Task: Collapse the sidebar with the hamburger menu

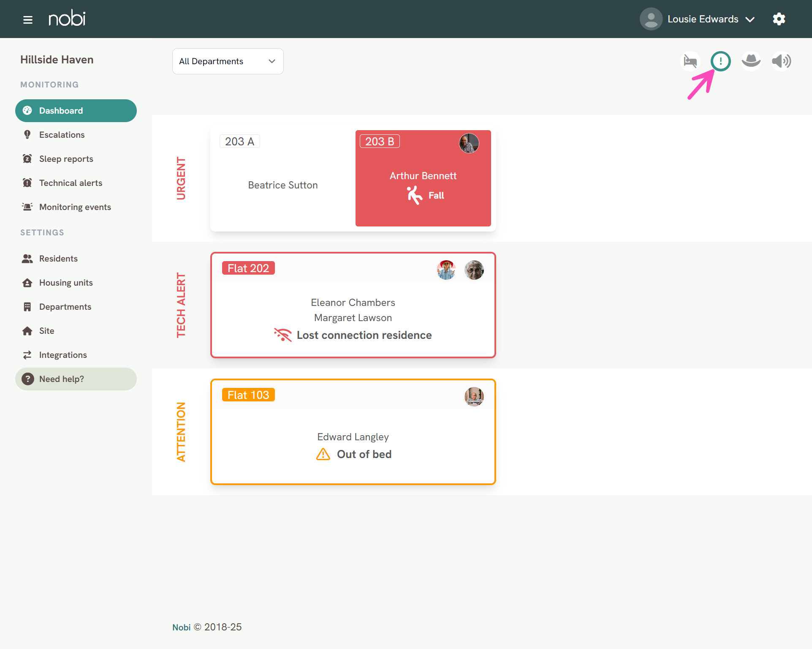Action: pyautogui.click(x=28, y=19)
